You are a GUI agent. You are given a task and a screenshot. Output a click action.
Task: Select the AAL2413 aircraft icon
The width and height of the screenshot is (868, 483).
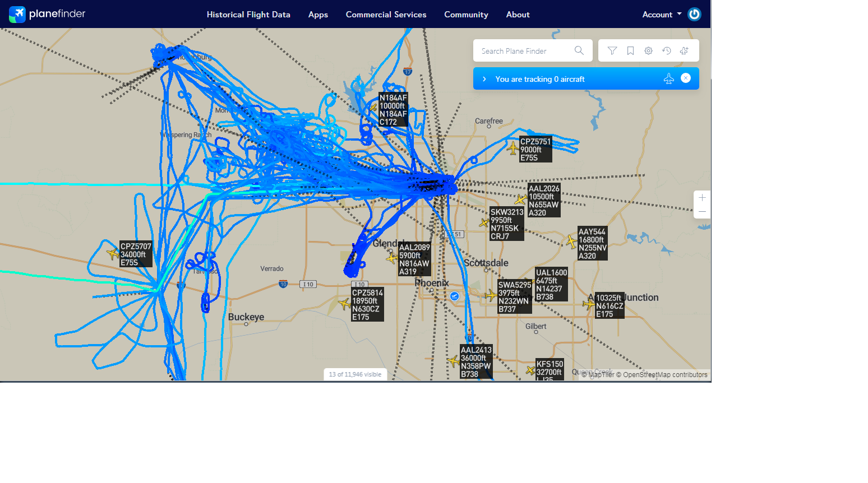(454, 361)
